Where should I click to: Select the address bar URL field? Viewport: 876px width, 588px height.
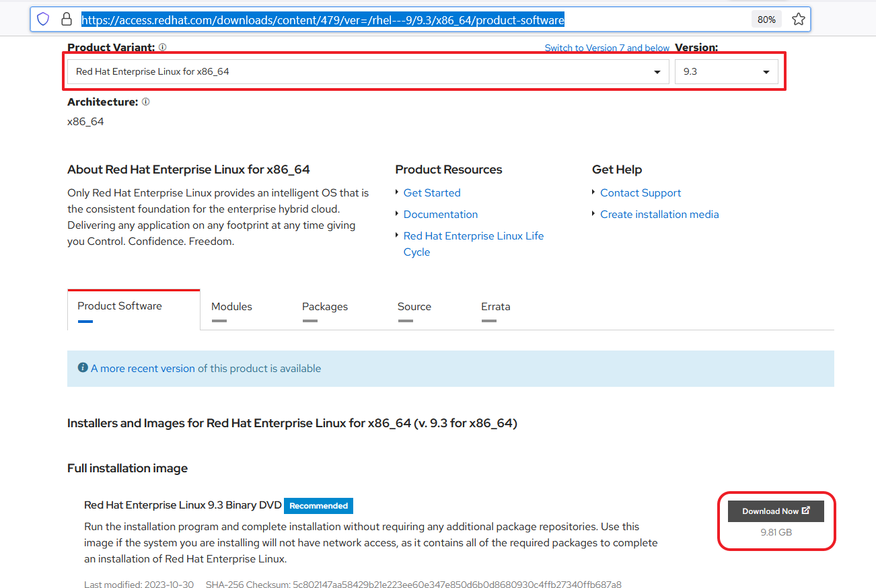[323, 20]
